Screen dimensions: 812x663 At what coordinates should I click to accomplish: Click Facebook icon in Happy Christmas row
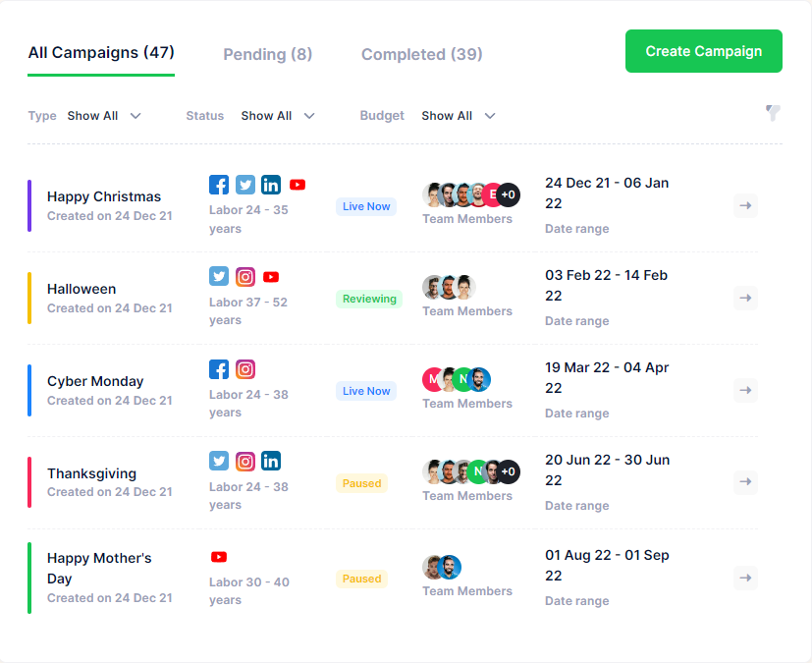[219, 185]
